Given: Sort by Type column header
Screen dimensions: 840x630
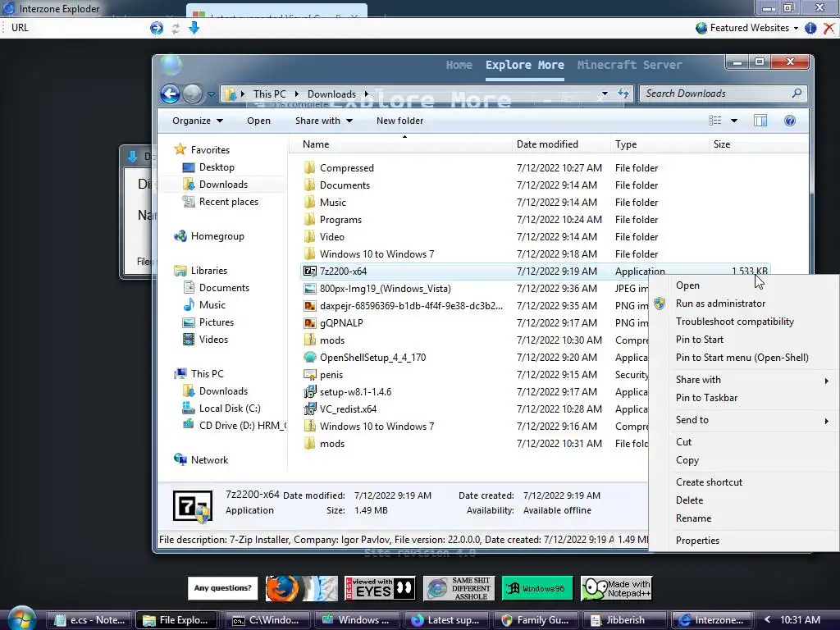Looking at the screenshot, I should pos(660,144).
